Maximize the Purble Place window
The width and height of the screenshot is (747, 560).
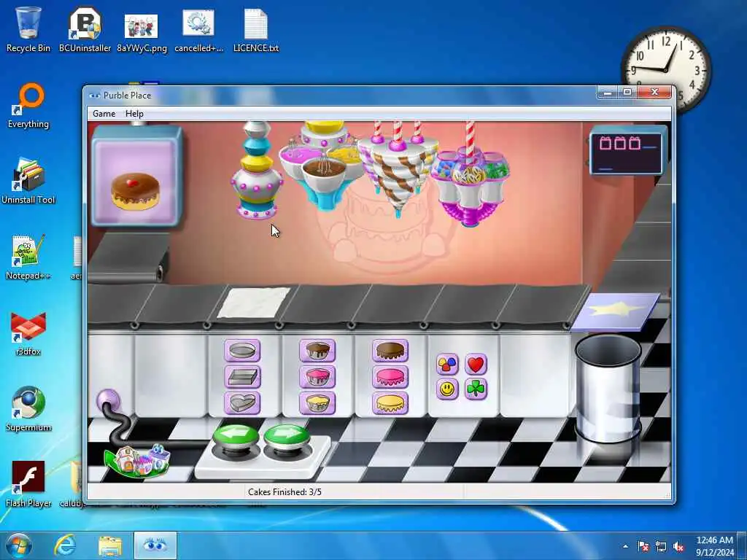coord(627,93)
